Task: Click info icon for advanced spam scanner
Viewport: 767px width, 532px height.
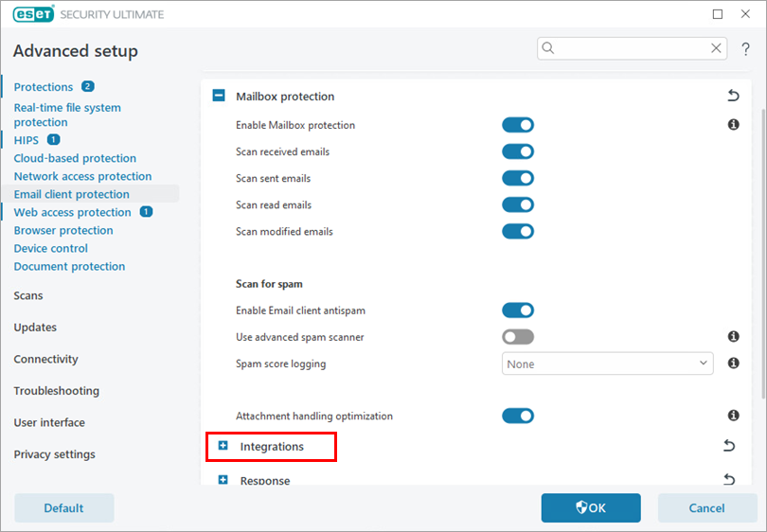Action: (733, 337)
